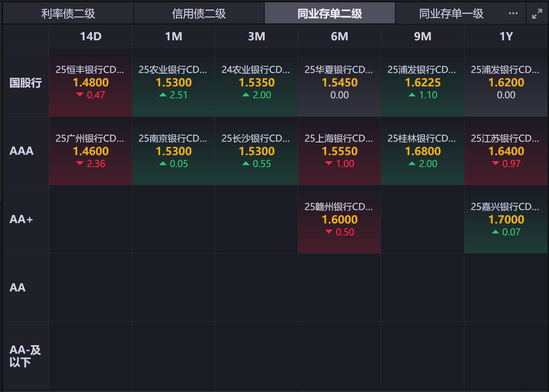Click the up arrow beside change 0.07
Screen dimensions: 549x392
496,232
